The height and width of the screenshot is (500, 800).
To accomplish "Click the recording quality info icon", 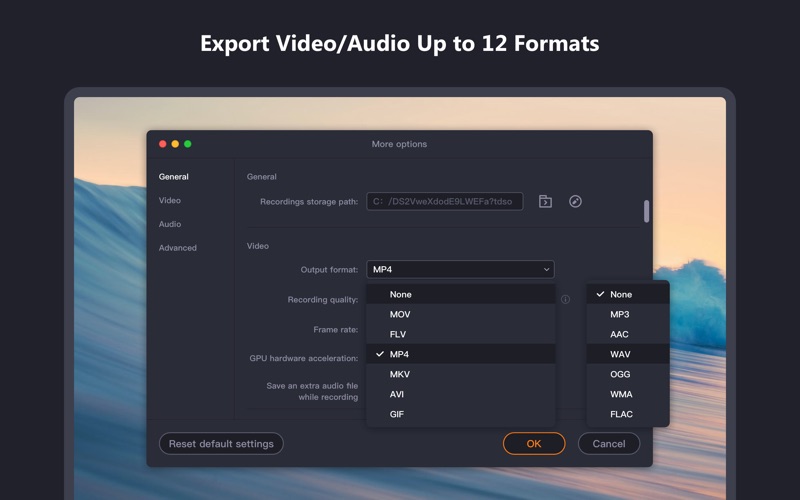I will point(565,299).
